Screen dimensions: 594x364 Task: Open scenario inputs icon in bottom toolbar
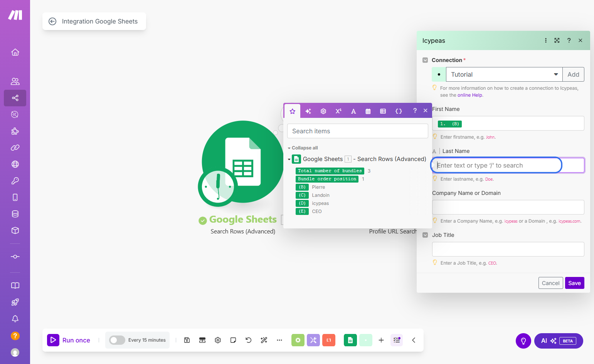(202, 340)
